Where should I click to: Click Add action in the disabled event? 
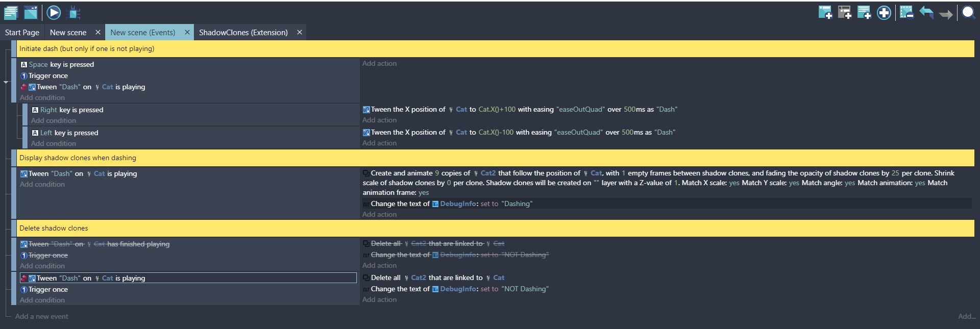[379, 265]
